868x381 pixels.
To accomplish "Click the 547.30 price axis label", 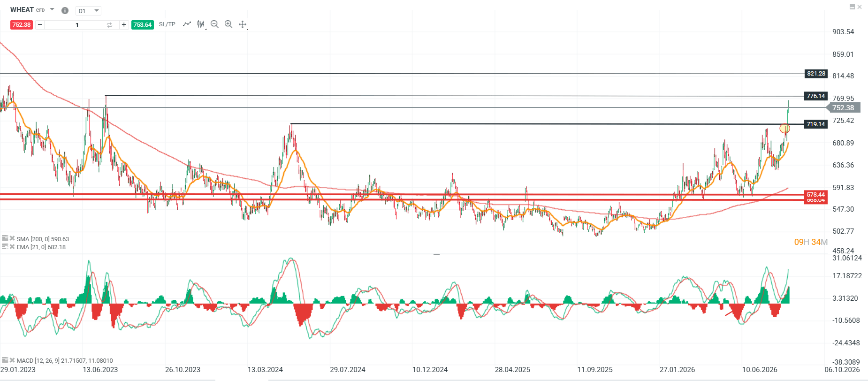I will point(843,209).
